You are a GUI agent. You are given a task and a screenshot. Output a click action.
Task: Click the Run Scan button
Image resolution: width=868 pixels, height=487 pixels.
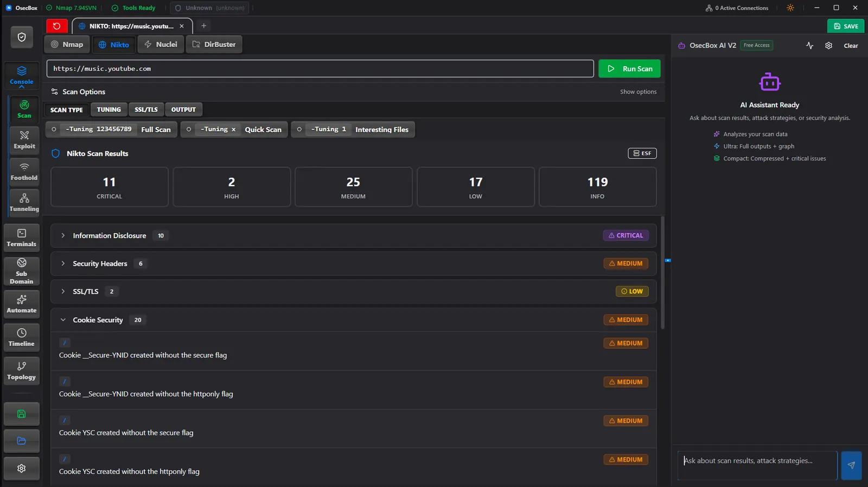(629, 69)
